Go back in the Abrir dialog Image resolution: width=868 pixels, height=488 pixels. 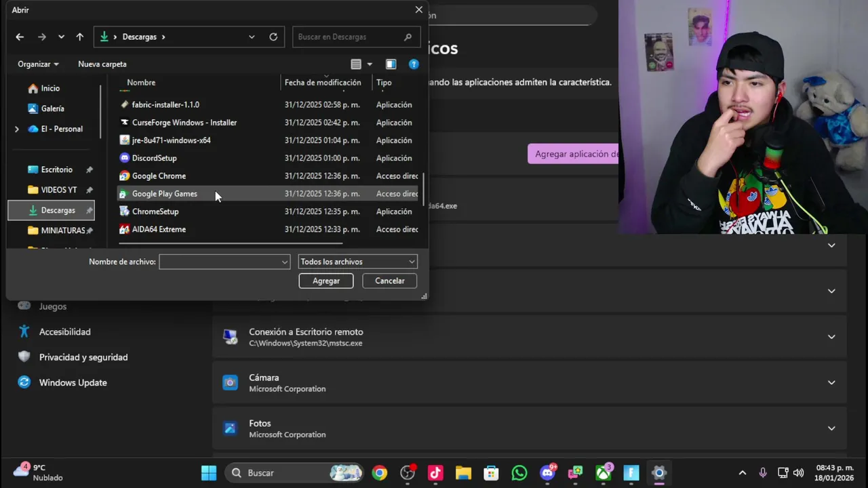click(20, 37)
